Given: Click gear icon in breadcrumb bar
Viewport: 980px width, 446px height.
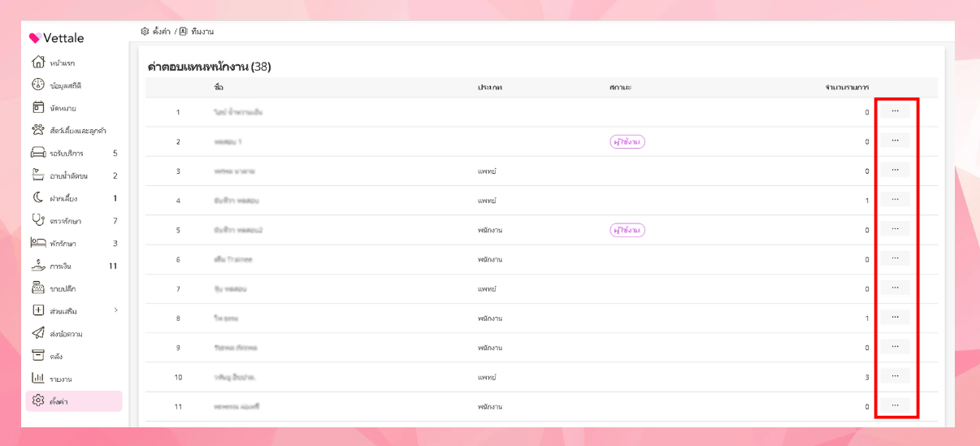Looking at the screenshot, I should [x=145, y=32].
